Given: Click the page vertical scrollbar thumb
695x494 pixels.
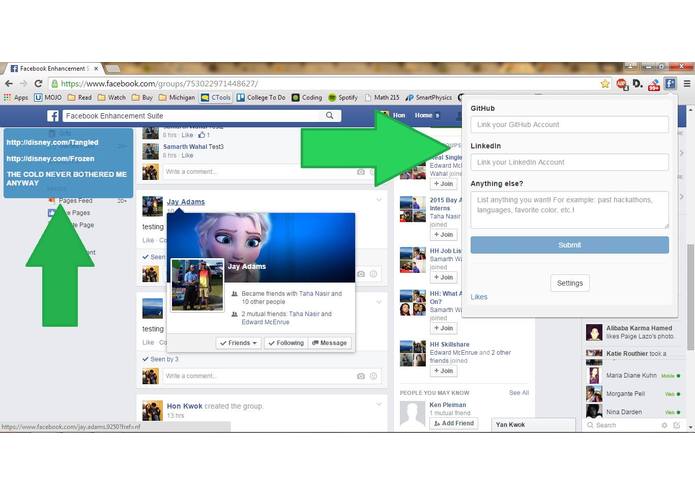Looking at the screenshot, I should pyautogui.click(x=691, y=297).
